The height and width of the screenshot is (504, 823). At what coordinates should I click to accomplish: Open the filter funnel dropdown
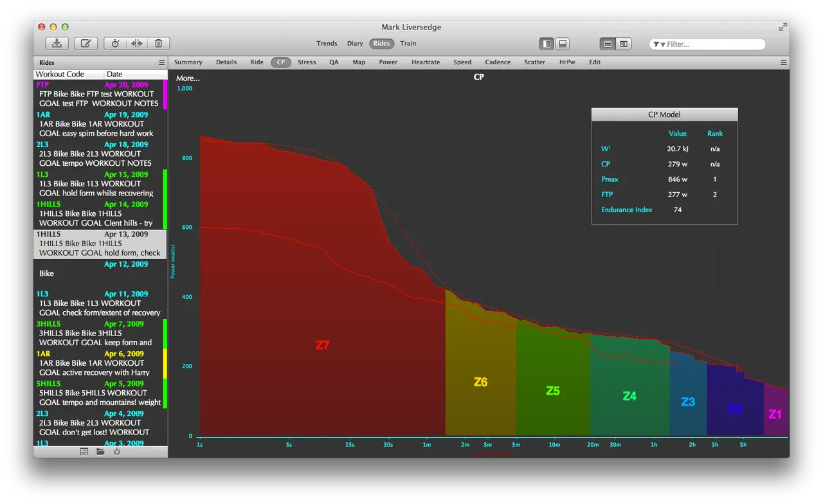click(x=659, y=44)
